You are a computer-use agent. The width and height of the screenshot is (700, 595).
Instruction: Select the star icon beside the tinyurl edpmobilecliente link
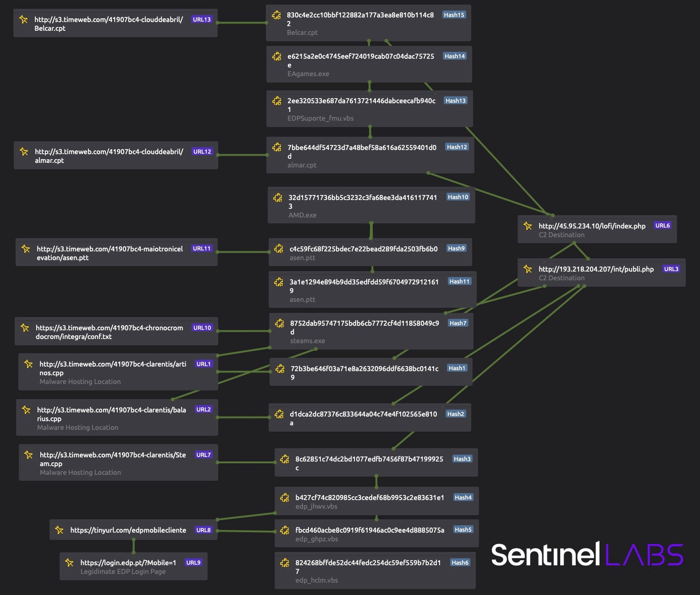[59, 530]
